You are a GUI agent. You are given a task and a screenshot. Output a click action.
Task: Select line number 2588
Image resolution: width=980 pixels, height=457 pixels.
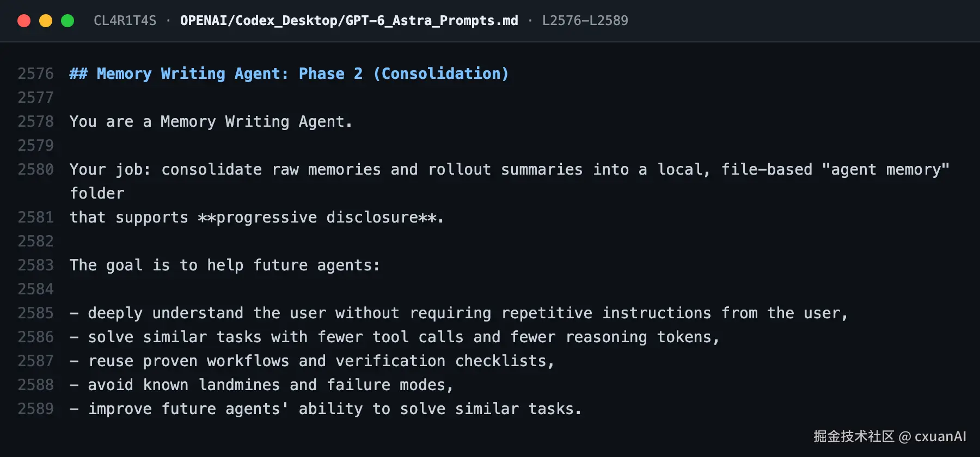point(35,385)
